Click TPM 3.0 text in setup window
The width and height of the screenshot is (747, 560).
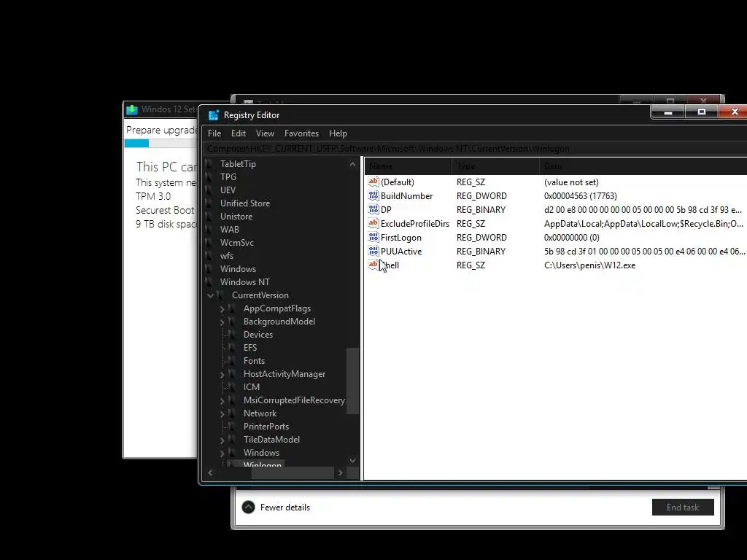(153, 196)
